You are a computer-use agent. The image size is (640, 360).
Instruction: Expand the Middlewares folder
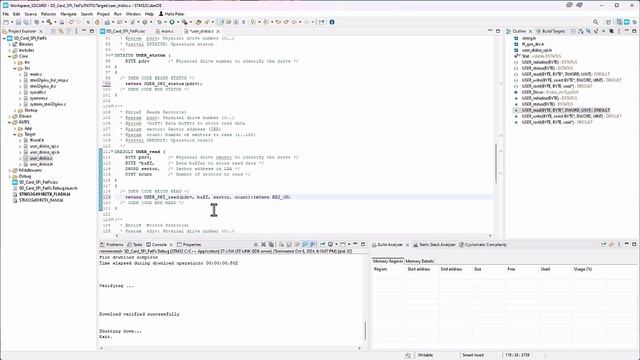point(9,170)
